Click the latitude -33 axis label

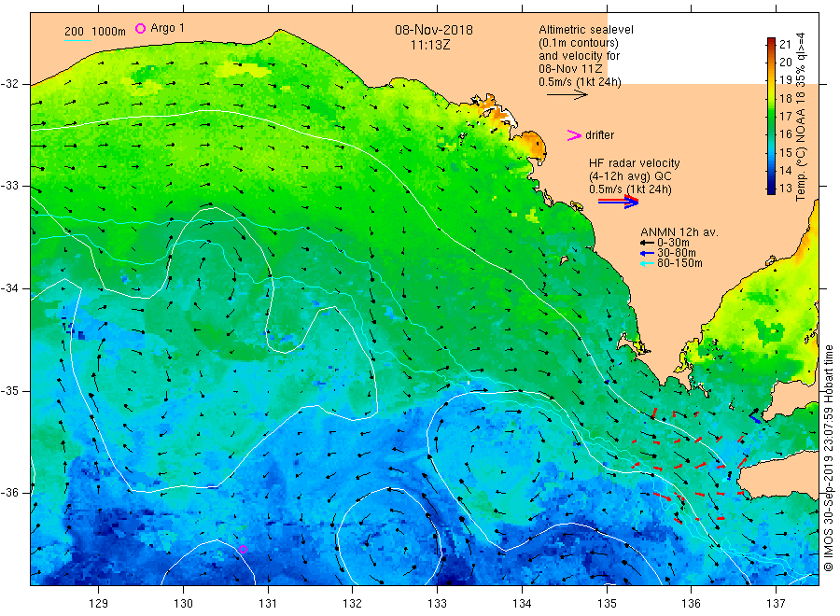pos(9,187)
